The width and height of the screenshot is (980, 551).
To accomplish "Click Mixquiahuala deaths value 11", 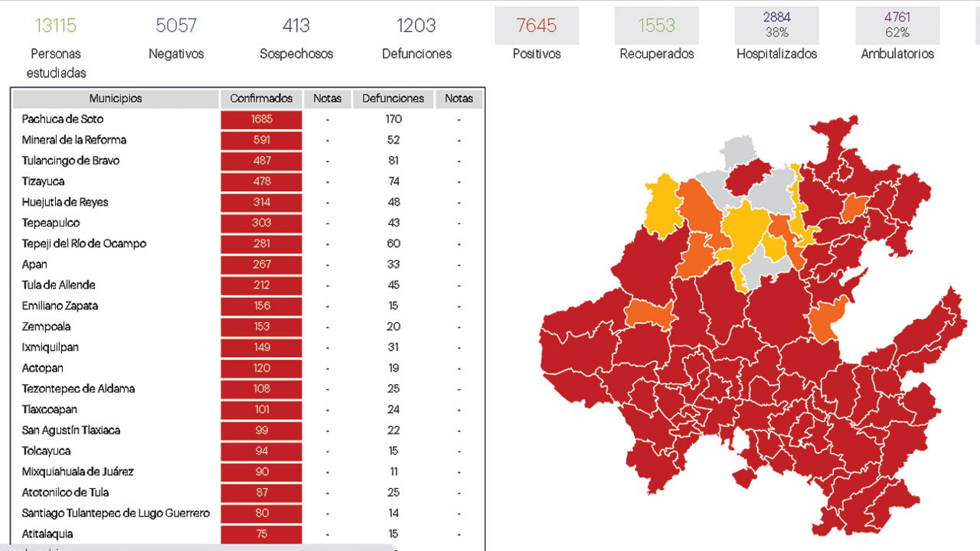I will click(394, 471).
